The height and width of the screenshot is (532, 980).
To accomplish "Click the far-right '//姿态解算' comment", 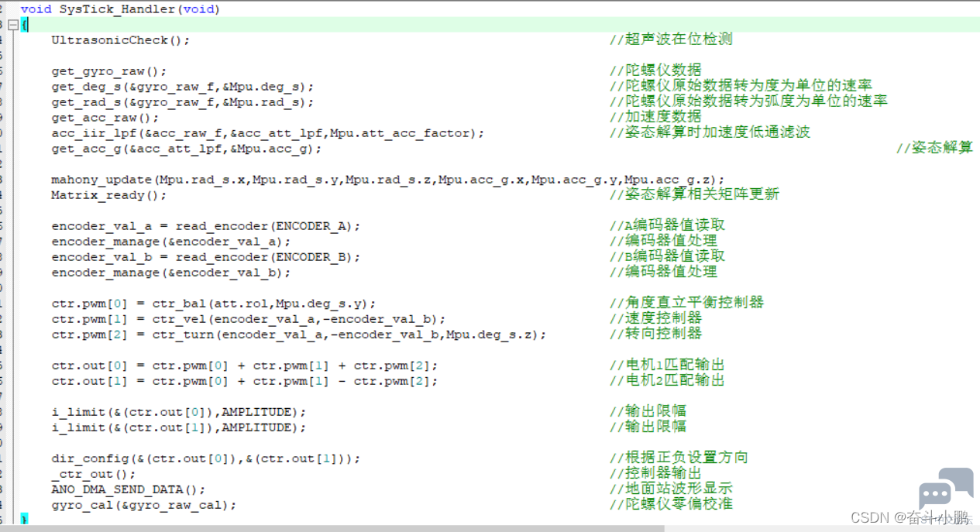I will click(x=934, y=148).
